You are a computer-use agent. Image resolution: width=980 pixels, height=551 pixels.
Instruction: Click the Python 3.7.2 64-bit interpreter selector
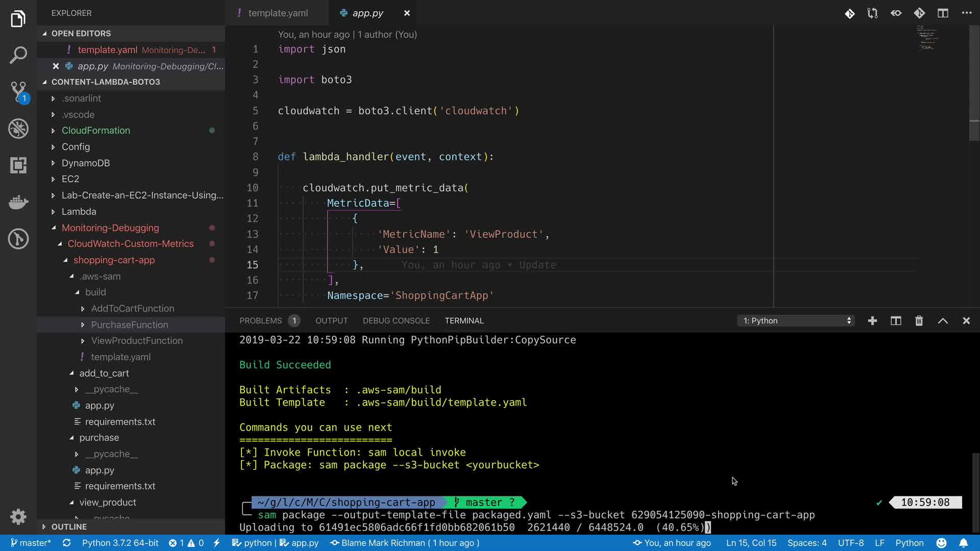(120, 543)
